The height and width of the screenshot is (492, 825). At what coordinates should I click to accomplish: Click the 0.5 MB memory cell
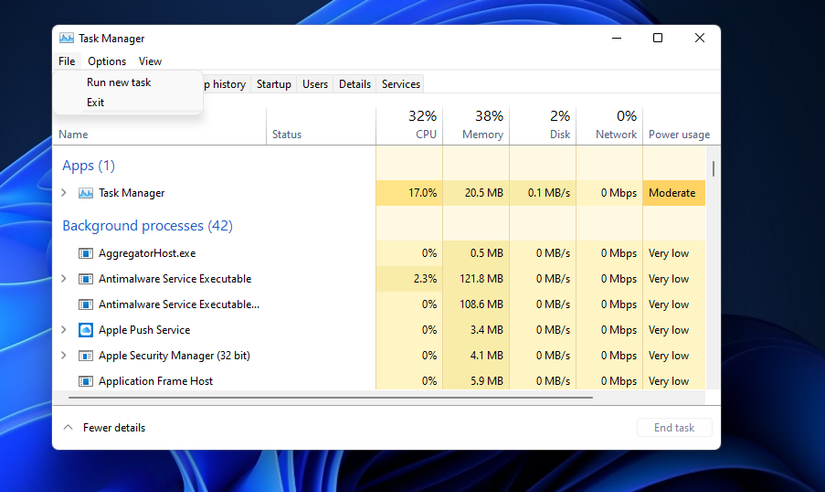coord(476,254)
